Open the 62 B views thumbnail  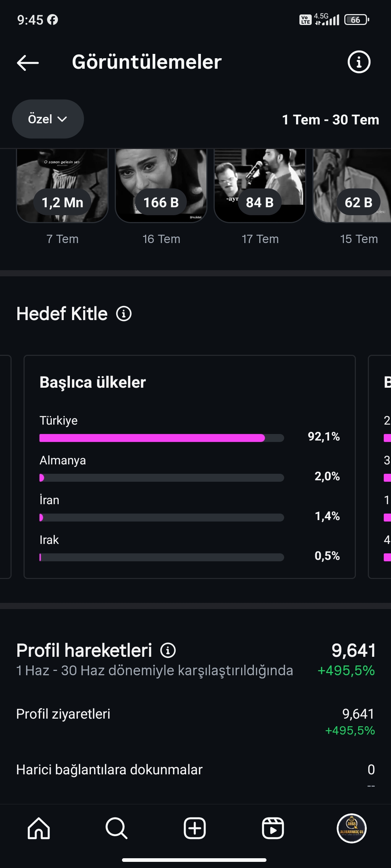coord(352,186)
